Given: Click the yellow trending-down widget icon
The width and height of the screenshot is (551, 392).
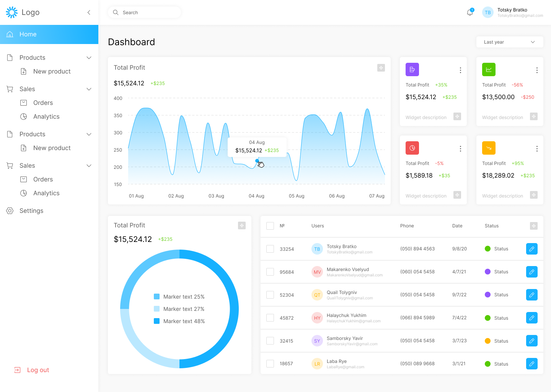Looking at the screenshot, I should (489, 148).
